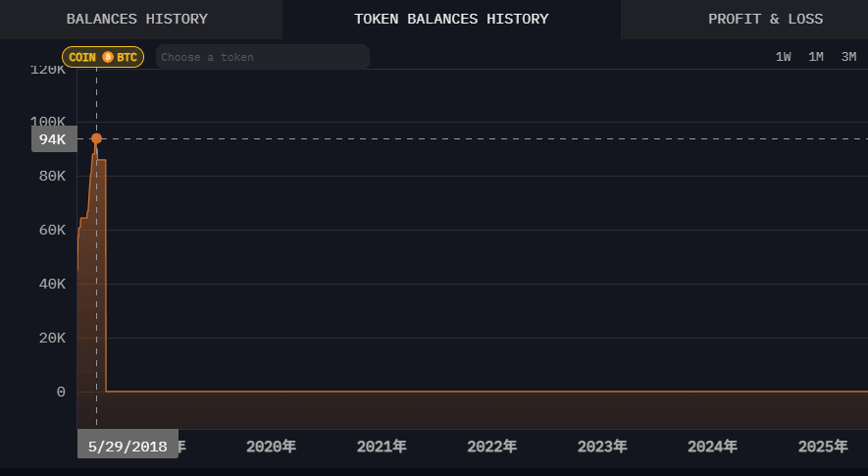Set the chart range to 1W
868x476 pixels.
(783, 57)
